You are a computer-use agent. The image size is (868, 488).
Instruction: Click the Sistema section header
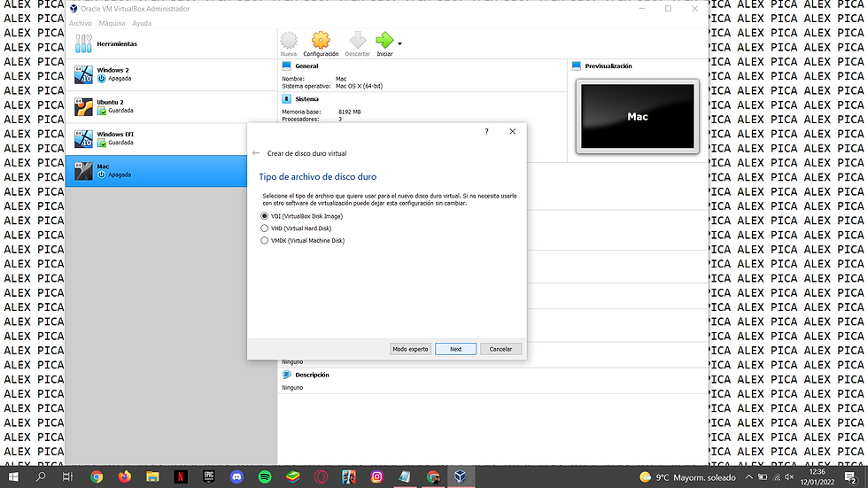pyautogui.click(x=306, y=99)
